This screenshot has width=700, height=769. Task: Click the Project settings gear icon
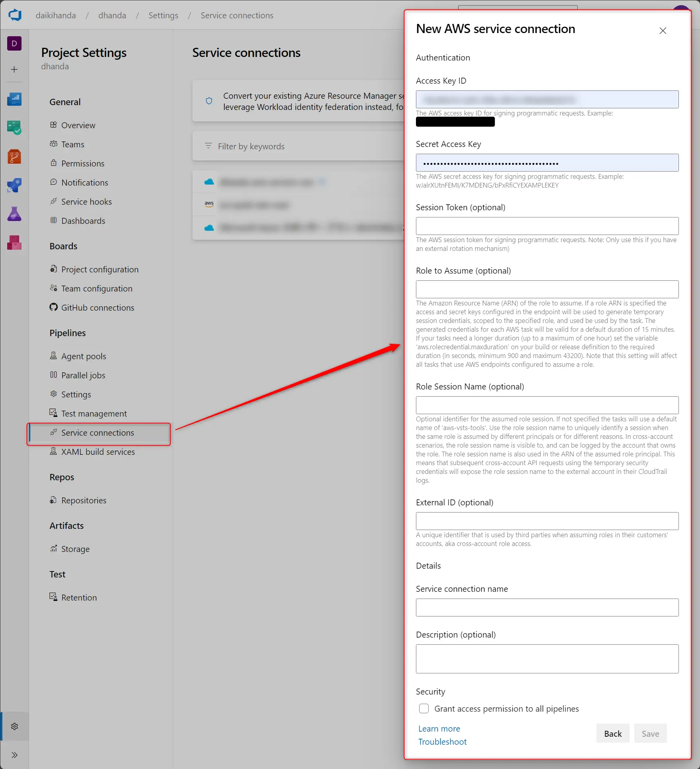click(x=15, y=726)
